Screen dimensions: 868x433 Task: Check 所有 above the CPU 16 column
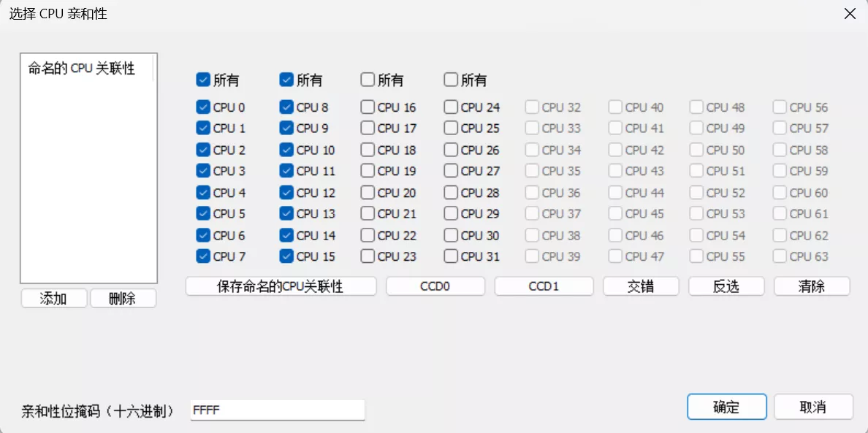(368, 80)
